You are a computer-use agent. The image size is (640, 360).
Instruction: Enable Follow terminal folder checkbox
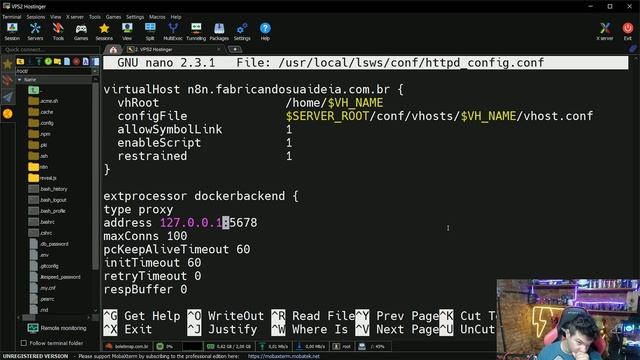[x=24, y=343]
